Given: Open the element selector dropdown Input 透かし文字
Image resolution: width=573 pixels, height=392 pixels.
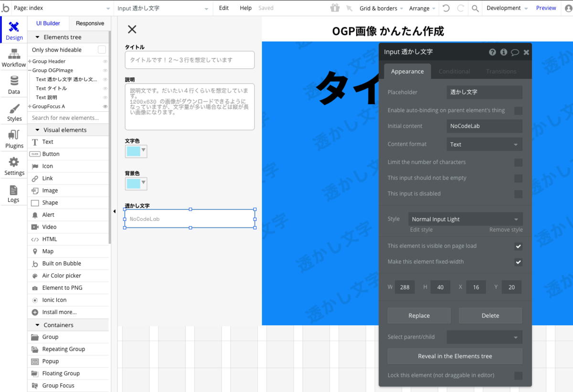Looking at the screenshot, I should coord(163,8).
